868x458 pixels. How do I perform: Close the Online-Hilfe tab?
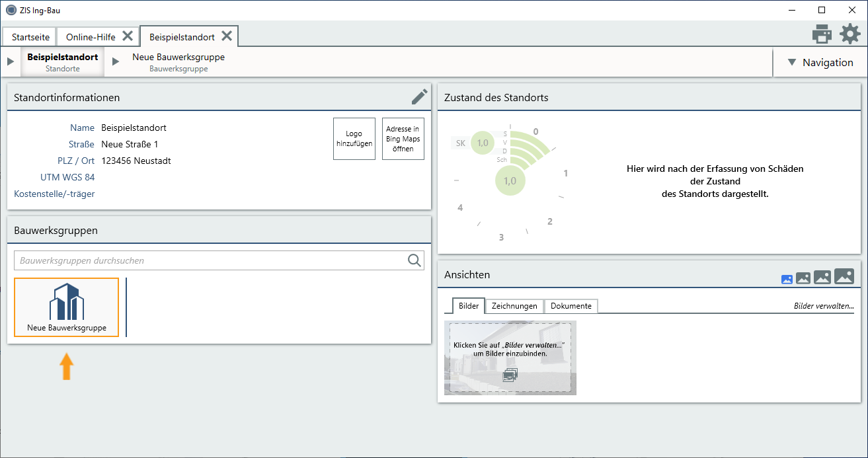click(x=128, y=36)
